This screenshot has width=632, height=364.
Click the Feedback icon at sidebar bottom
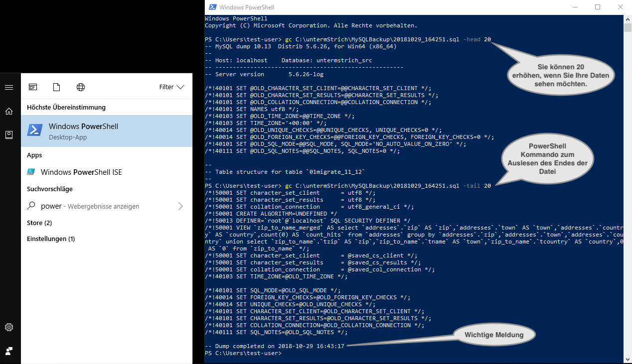(8, 351)
